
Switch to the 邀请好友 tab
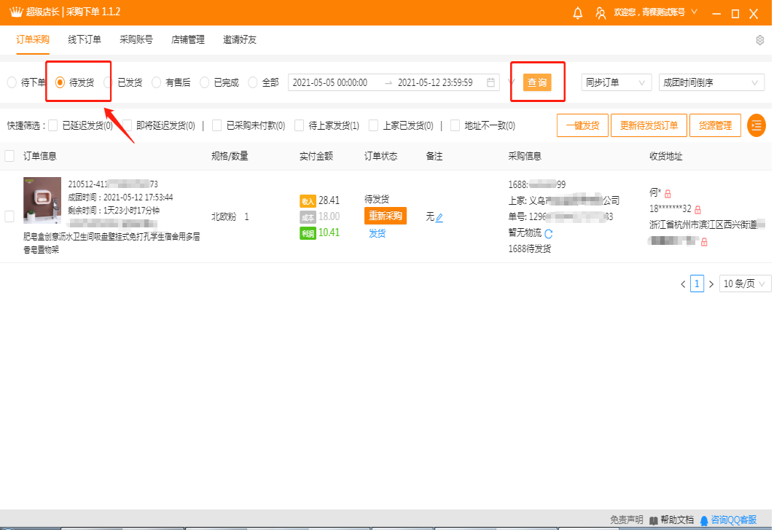tap(239, 39)
